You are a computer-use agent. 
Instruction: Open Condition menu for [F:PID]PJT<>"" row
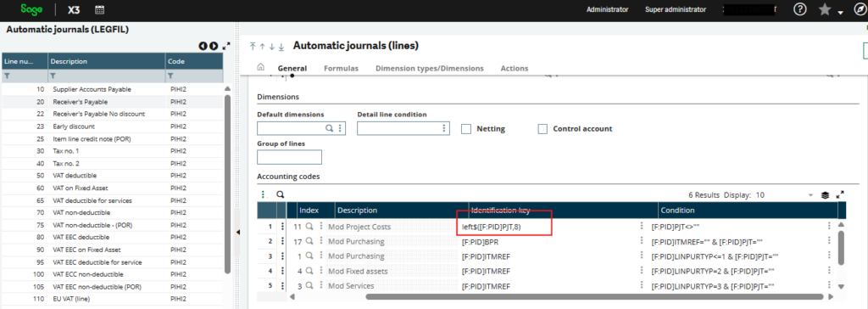[829, 227]
